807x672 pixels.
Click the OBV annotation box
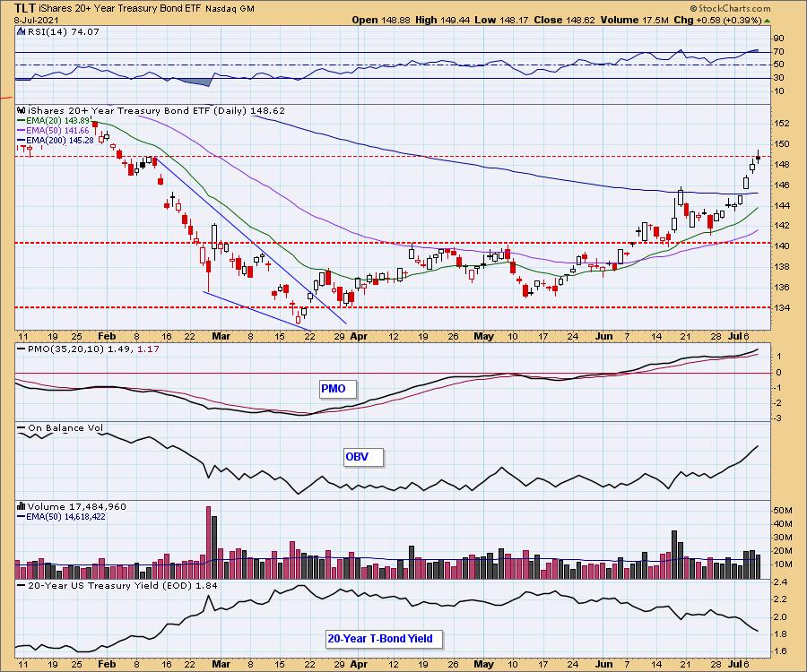(x=363, y=457)
